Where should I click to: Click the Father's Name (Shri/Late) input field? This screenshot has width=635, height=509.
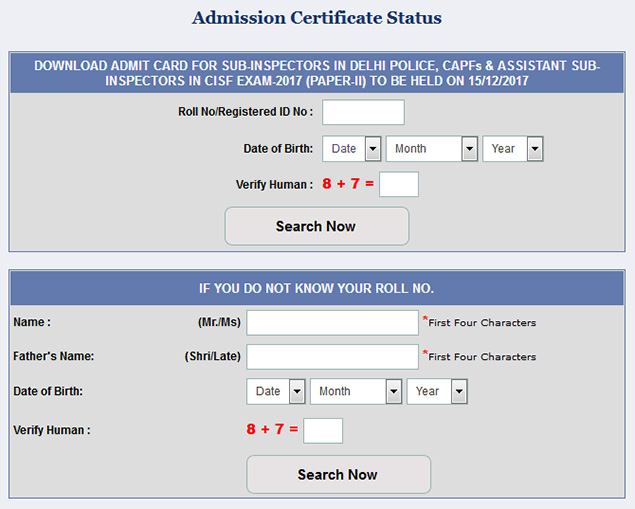pos(332,357)
